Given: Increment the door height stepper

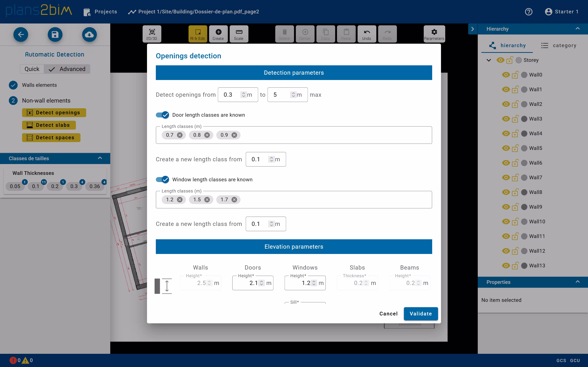Looking at the screenshot, I should pyautogui.click(x=262, y=281).
